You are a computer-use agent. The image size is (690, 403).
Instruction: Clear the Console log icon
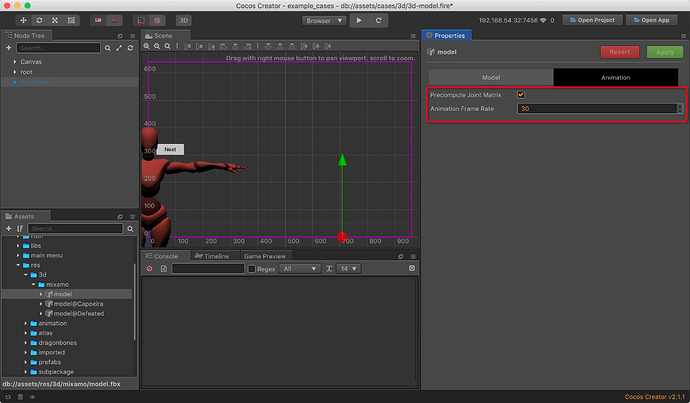(x=150, y=269)
